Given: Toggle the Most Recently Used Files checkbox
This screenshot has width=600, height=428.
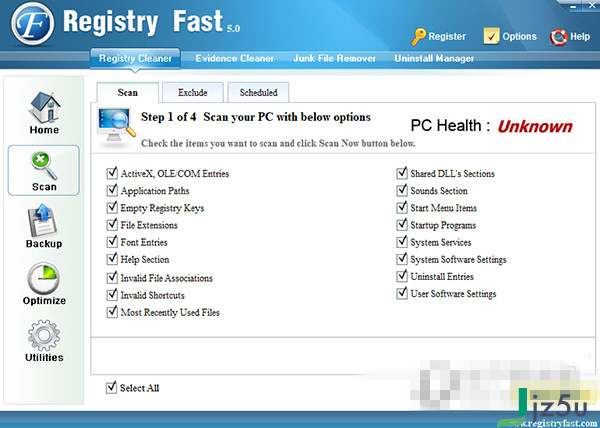Looking at the screenshot, I should pyautogui.click(x=112, y=312).
